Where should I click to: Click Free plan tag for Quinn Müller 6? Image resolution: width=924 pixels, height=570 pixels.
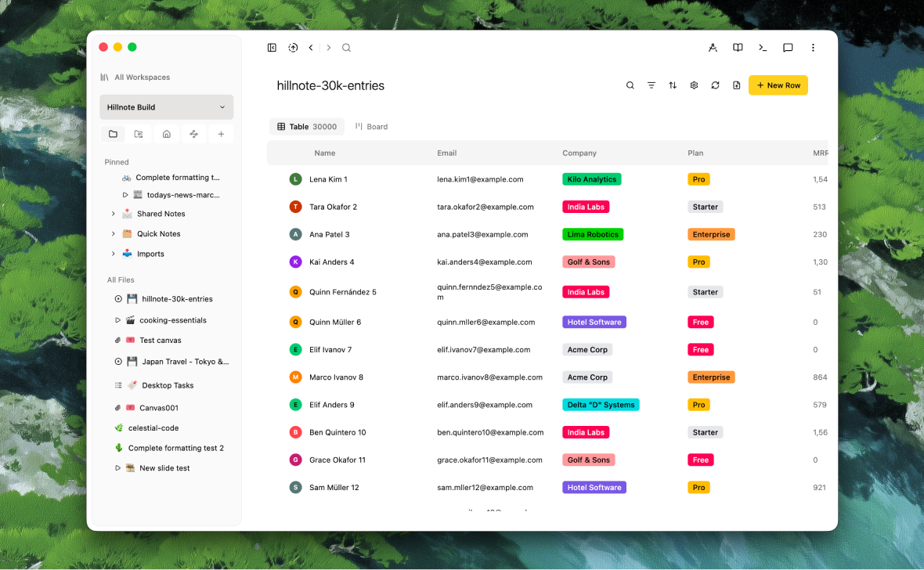point(701,323)
